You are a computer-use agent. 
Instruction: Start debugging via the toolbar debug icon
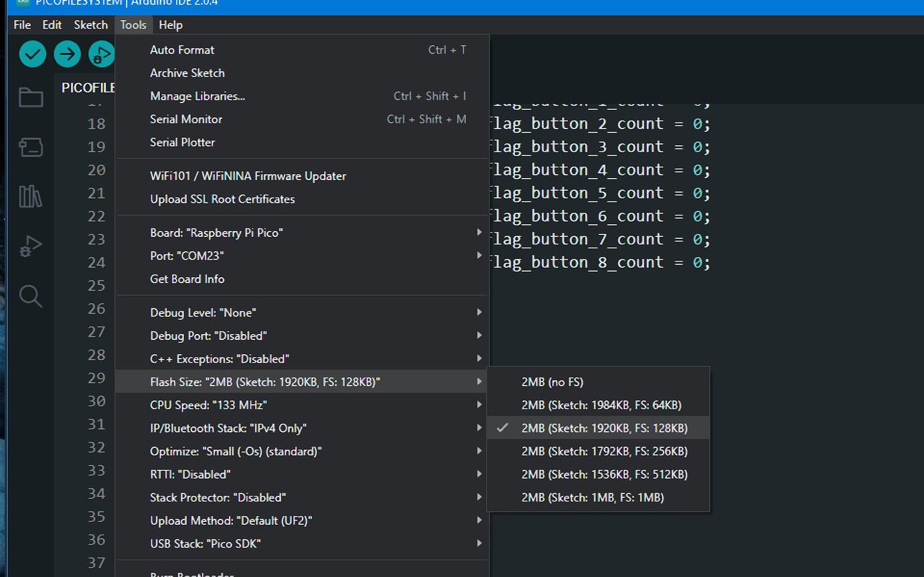pyautogui.click(x=102, y=54)
